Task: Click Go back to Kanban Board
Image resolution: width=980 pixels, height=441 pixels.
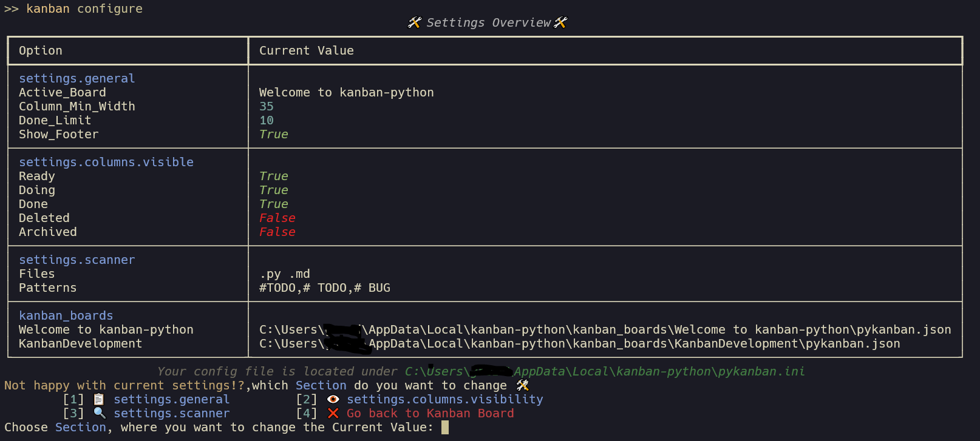Action: (x=430, y=413)
